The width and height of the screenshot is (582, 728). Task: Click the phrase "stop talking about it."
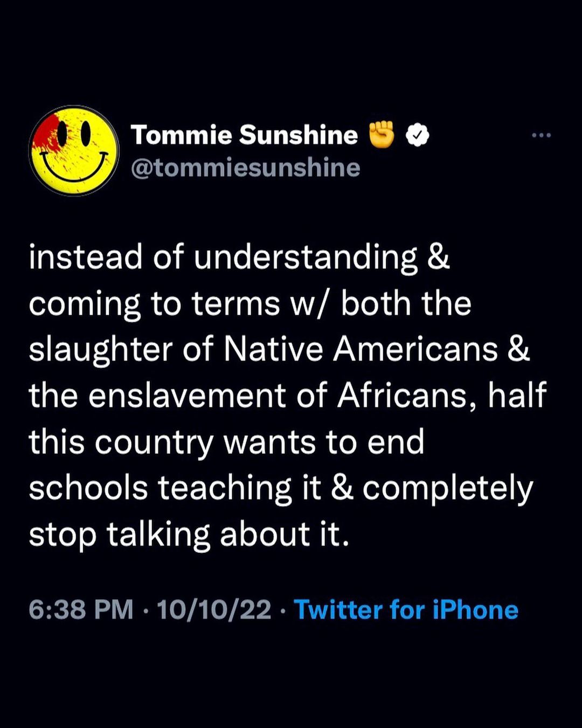(x=189, y=536)
